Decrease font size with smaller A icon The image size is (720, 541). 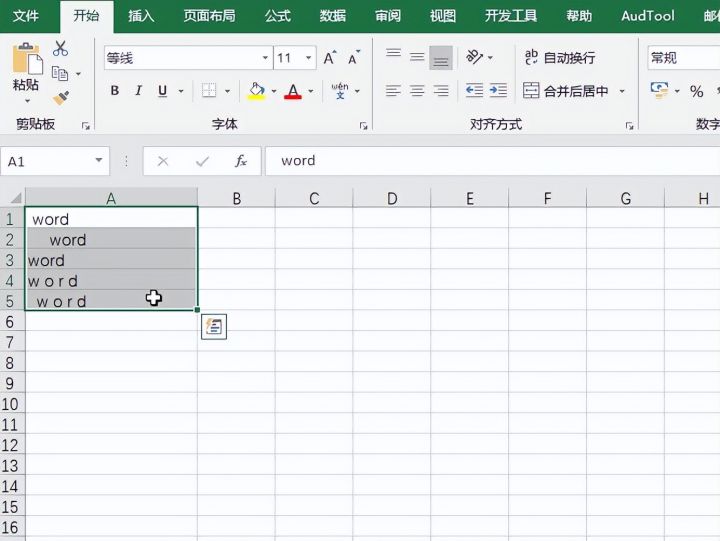tap(354, 58)
